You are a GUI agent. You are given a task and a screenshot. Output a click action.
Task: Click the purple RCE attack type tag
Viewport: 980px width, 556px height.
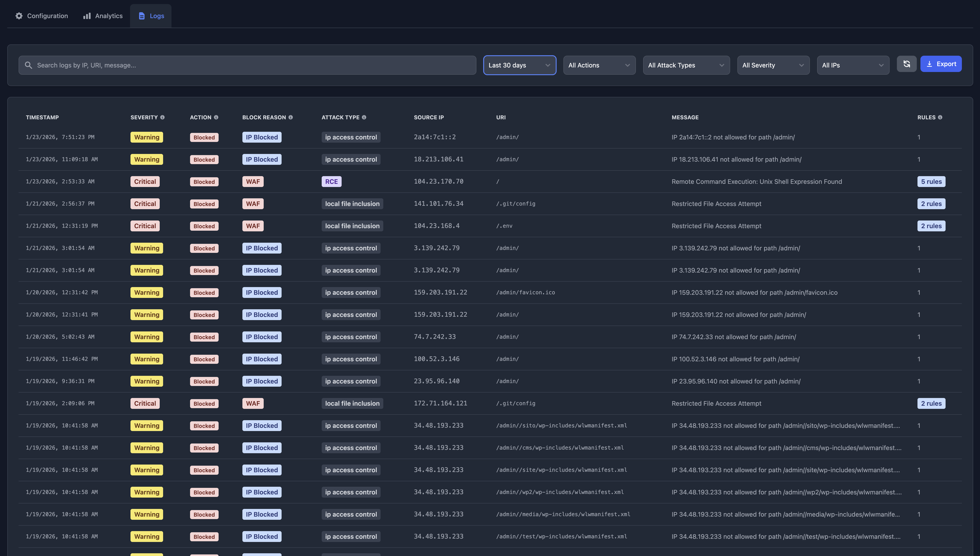pyautogui.click(x=331, y=181)
